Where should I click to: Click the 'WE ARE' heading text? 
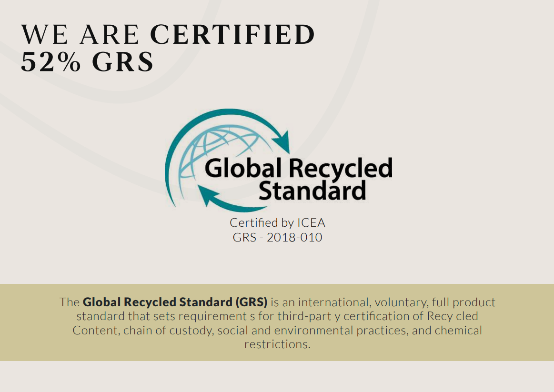[81, 35]
